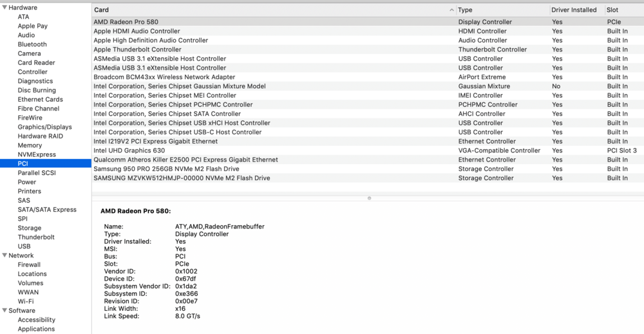
Task: Open Wi-Fi under Network
Action: tap(26, 302)
